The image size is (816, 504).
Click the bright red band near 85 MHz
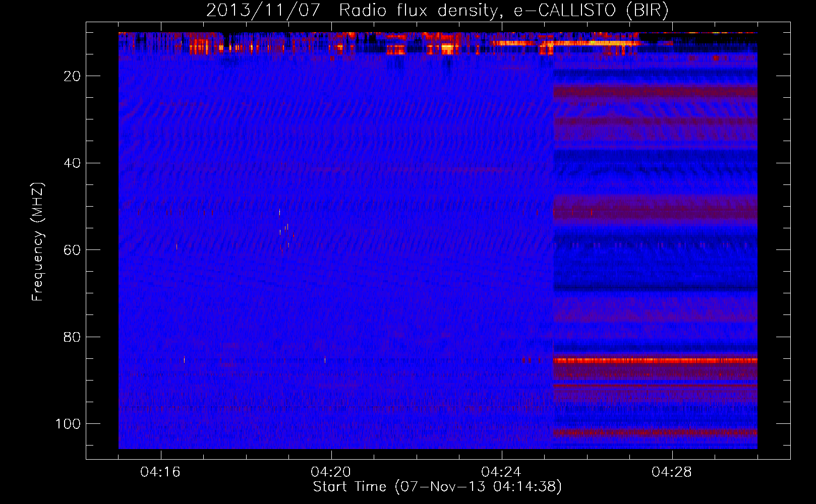pyautogui.click(x=655, y=360)
